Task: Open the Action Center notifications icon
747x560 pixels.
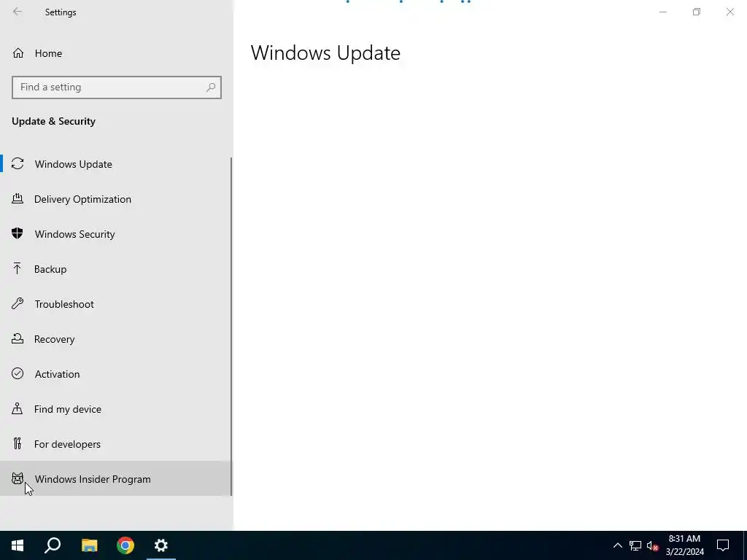Action: point(723,545)
